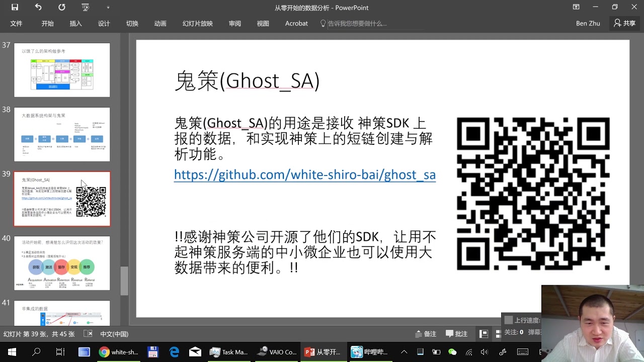Open the Mail app on taskbar
Screen dimensions: 644x362
[x=195, y=352]
